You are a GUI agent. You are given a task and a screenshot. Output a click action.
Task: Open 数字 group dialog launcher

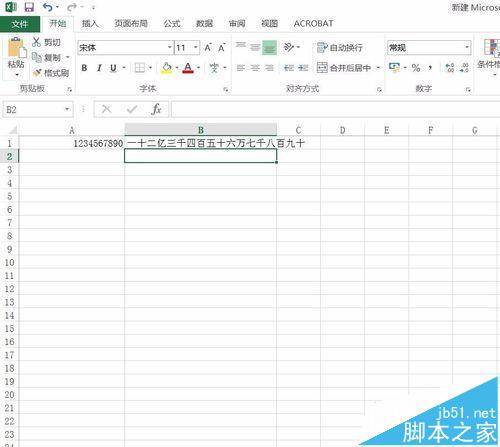[468, 89]
